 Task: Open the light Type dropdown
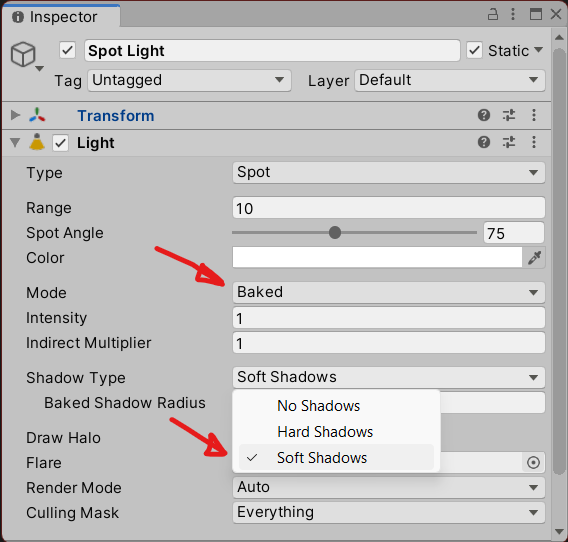(x=389, y=173)
